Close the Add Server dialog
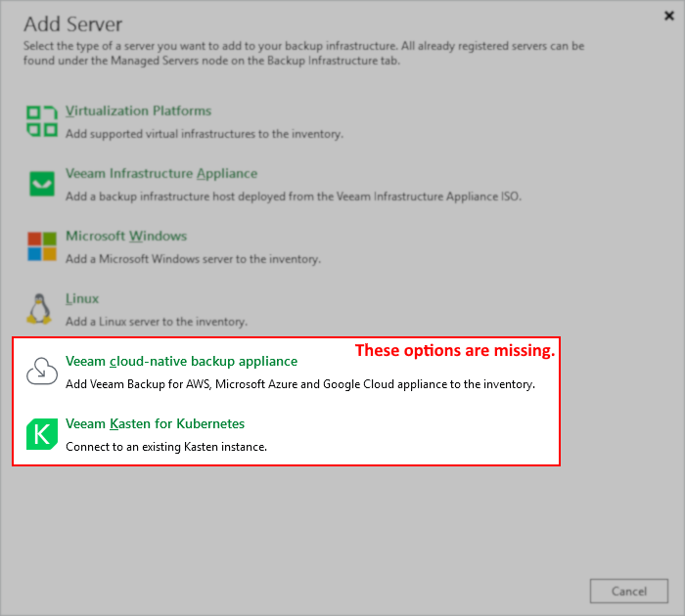This screenshot has width=685, height=616. [668, 16]
